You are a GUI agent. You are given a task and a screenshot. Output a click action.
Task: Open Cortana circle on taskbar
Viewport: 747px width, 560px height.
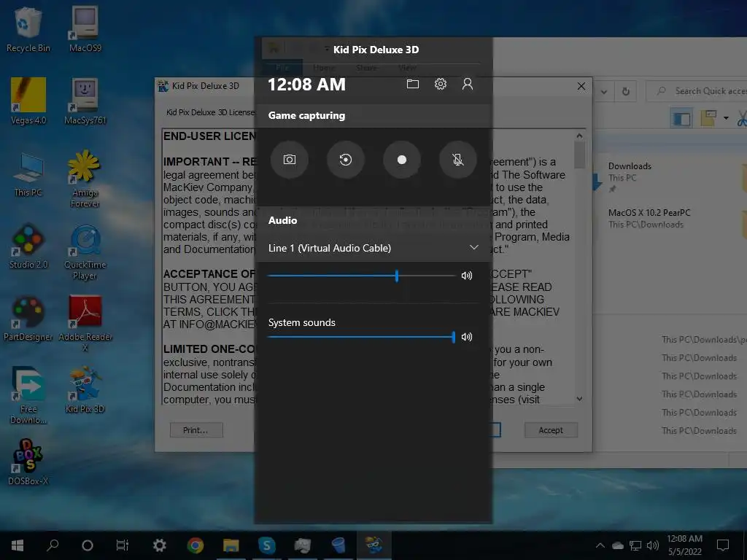[x=88, y=545]
